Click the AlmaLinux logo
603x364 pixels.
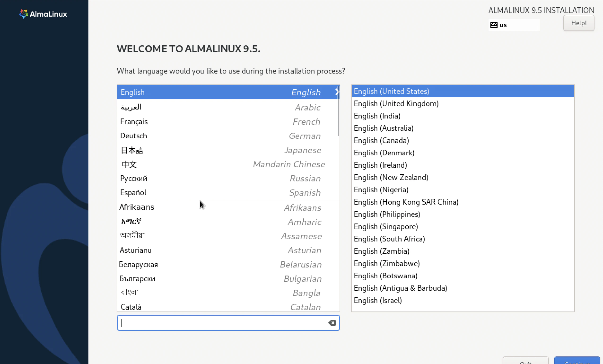pos(43,14)
